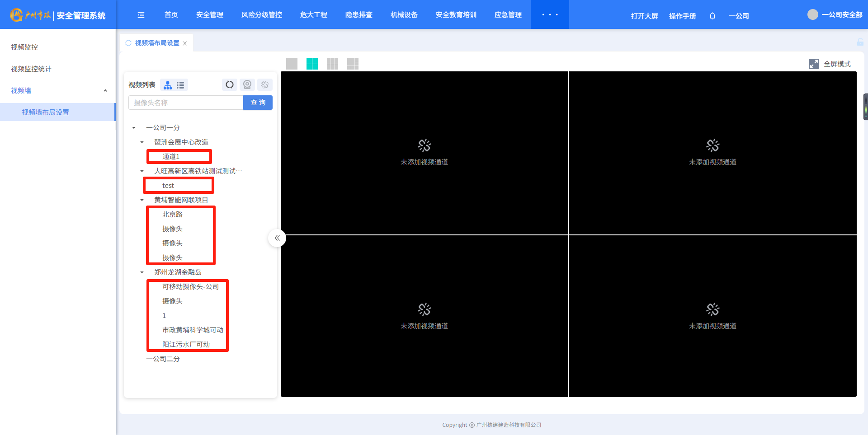
Task: Click the webcam icon above the search box
Action: pos(247,84)
